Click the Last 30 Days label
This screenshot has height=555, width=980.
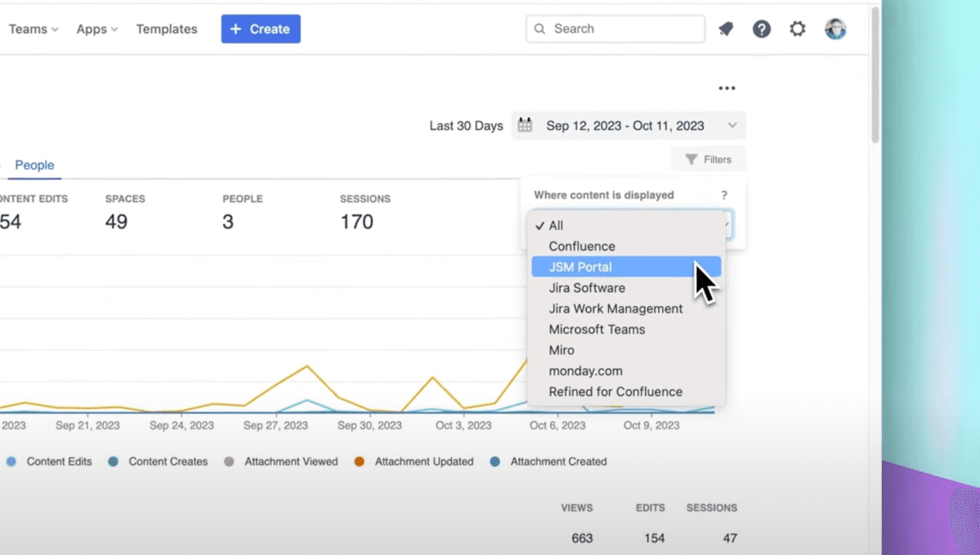(x=466, y=126)
